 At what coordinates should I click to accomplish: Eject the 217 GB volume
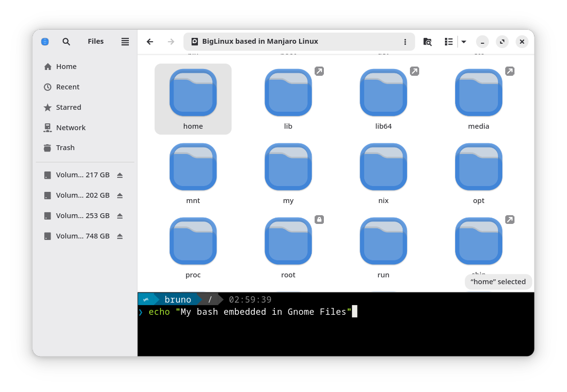[x=120, y=175]
